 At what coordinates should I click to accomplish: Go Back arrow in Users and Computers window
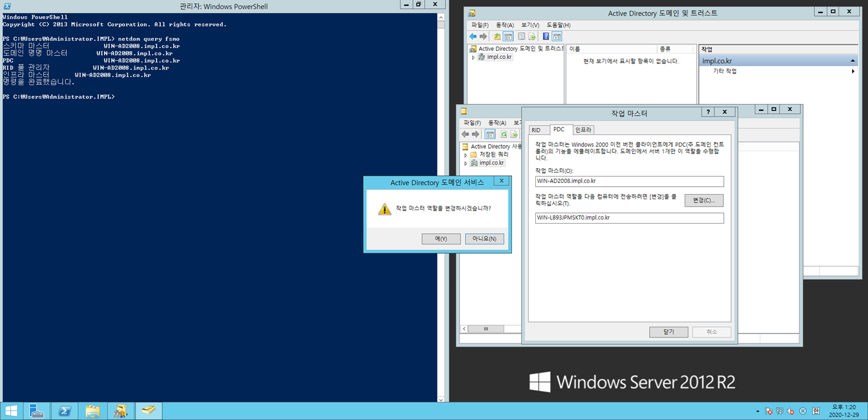[465, 134]
